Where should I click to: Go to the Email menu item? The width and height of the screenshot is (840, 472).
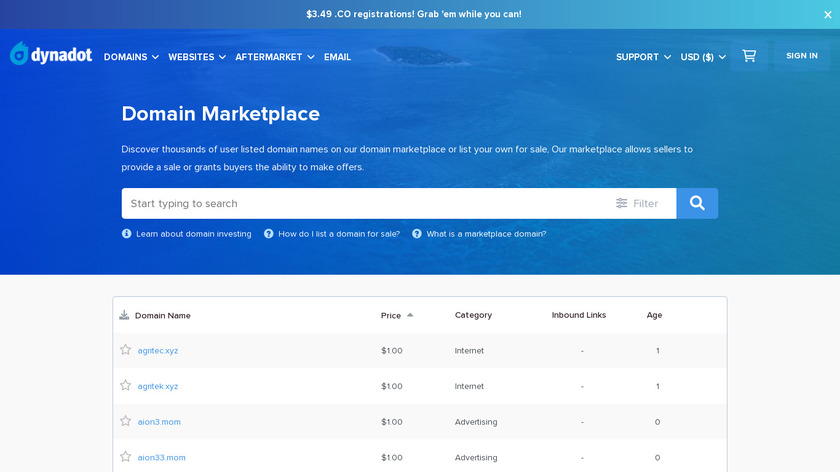click(337, 57)
